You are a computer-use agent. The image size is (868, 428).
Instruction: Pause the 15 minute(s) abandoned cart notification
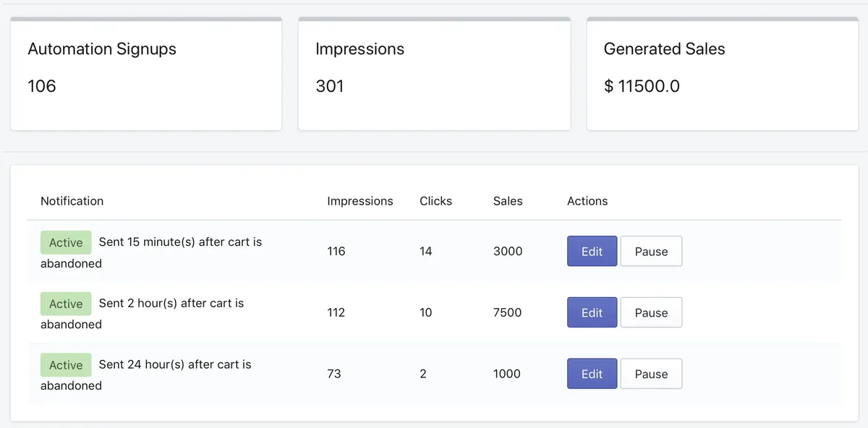point(651,252)
